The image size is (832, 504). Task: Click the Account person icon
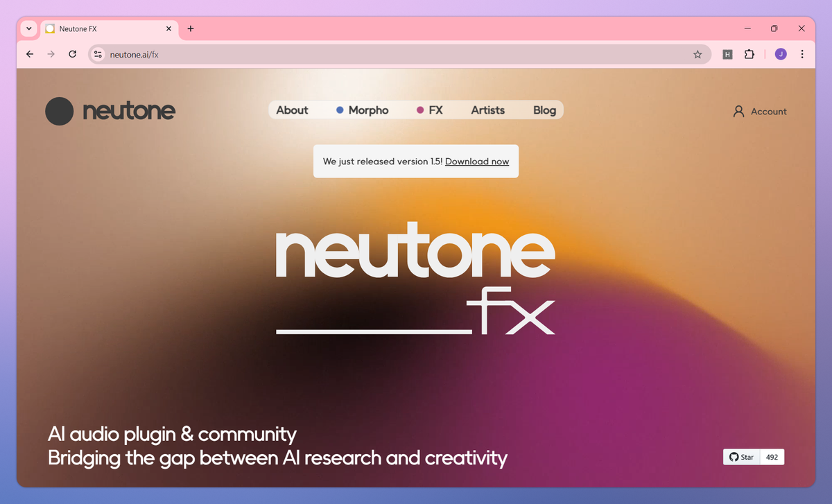tap(739, 111)
